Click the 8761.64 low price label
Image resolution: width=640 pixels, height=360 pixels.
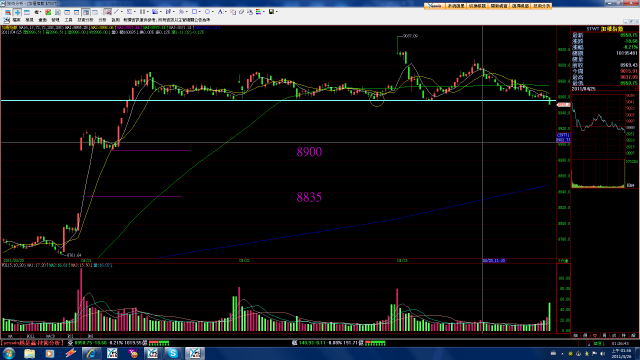(x=74, y=255)
